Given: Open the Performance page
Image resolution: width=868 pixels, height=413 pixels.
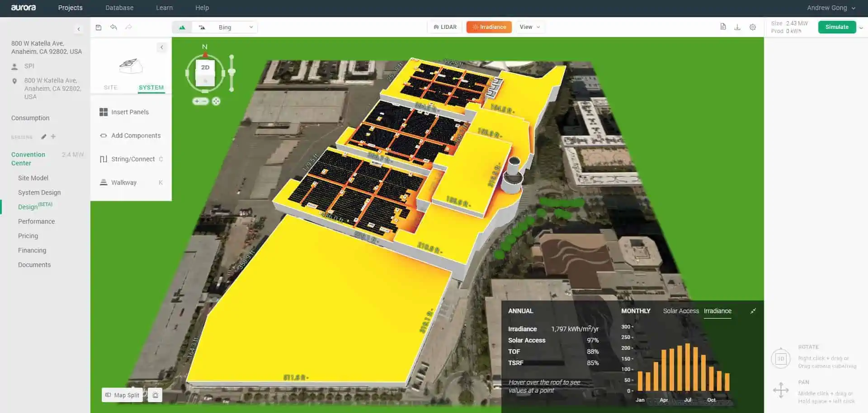Looking at the screenshot, I should 36,221.
